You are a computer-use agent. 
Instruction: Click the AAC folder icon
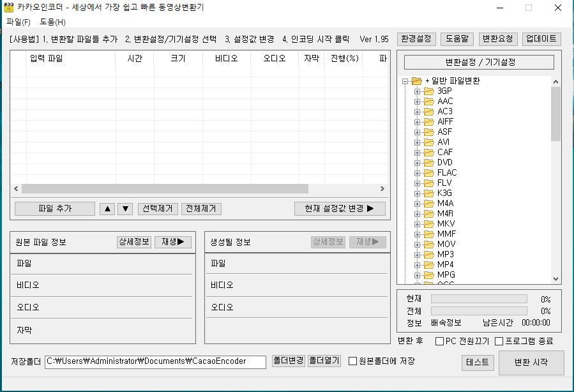[x=428, y=102]
